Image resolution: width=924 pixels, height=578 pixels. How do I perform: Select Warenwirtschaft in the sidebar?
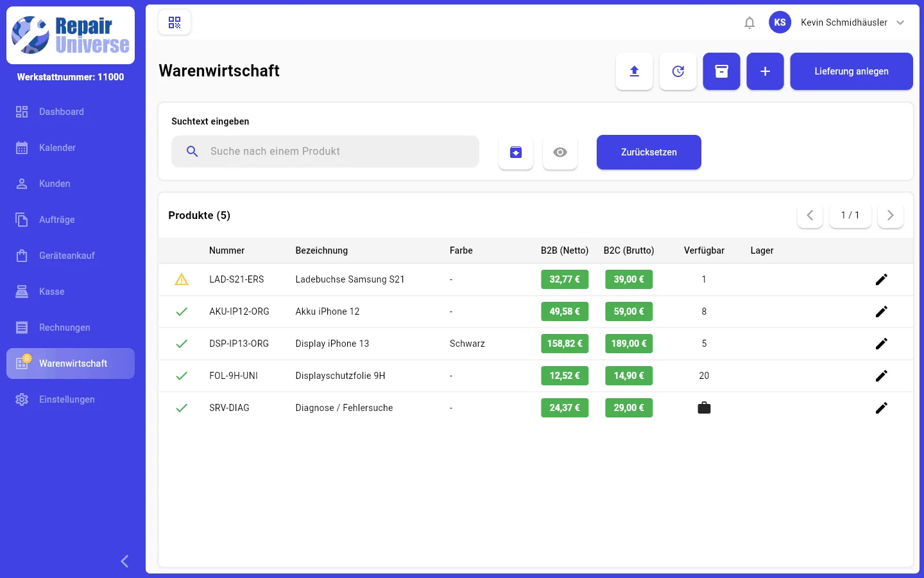[71, 363]
